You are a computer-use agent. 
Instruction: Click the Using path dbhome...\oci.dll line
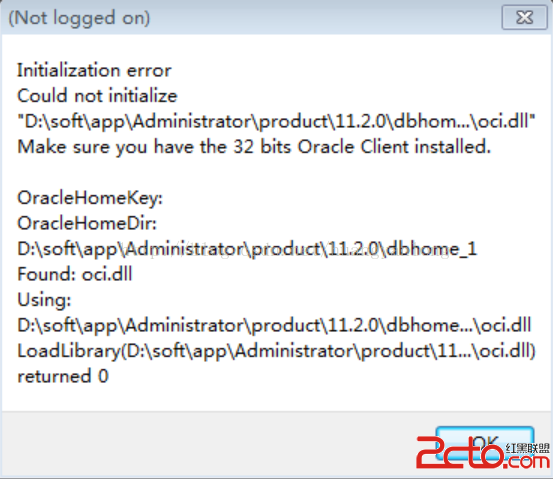(x=274, y=325)
